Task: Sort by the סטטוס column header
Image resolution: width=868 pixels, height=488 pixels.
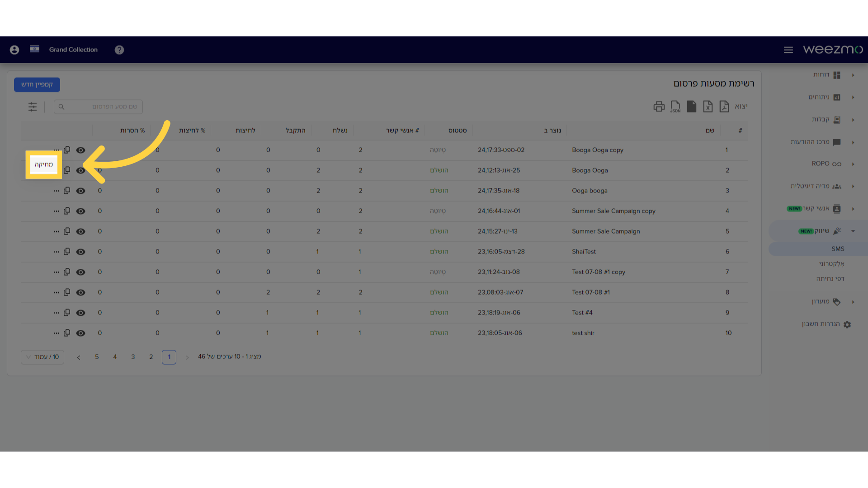Action: (x=458, y=131)
